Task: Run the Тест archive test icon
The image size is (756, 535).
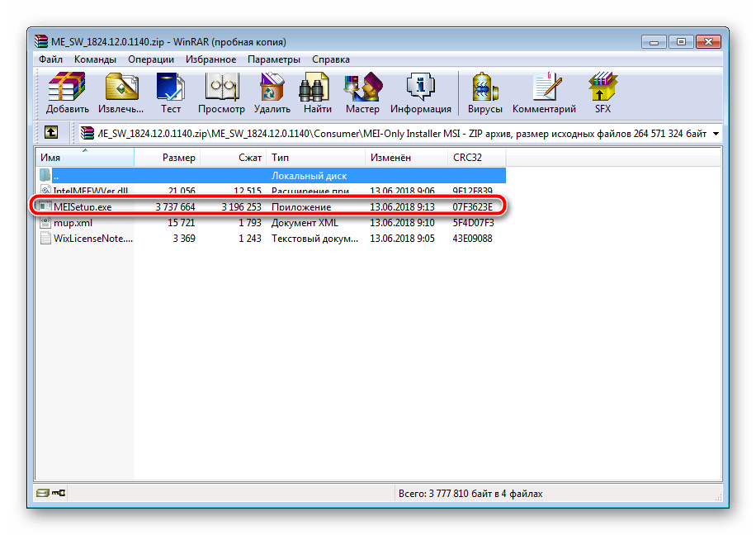Action: click(171, 92)
